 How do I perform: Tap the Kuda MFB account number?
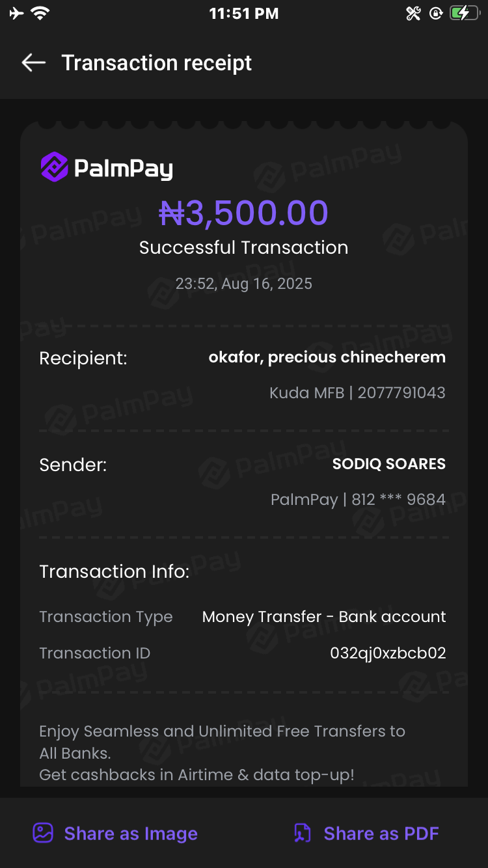(401, 393)
